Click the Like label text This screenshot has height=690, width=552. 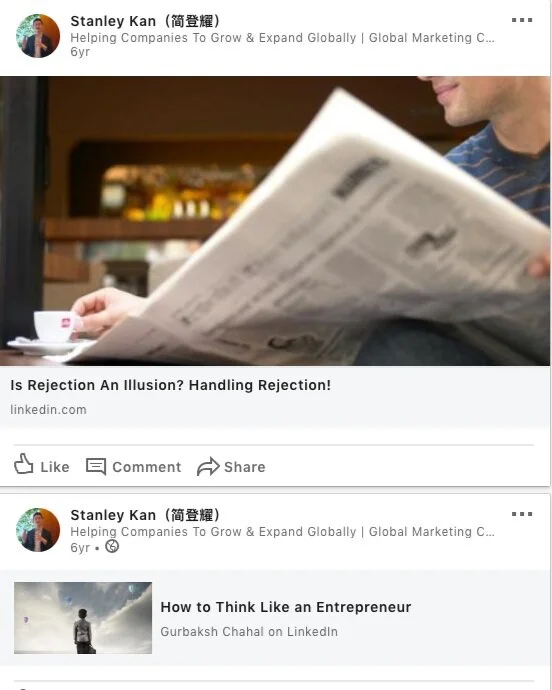pos(55,467)
